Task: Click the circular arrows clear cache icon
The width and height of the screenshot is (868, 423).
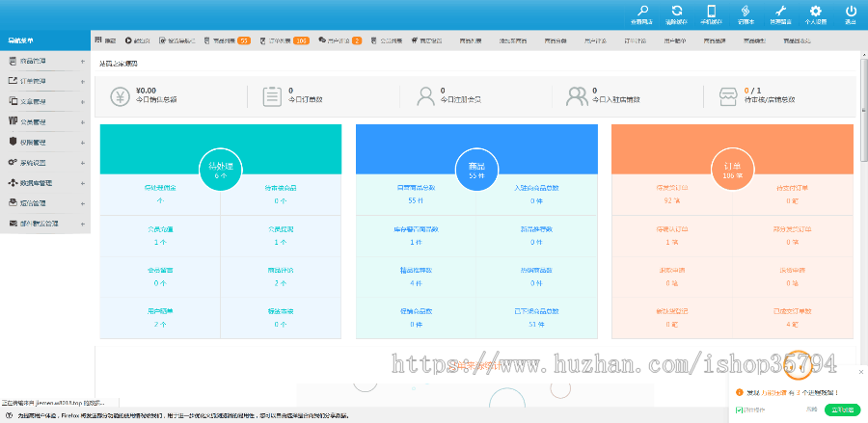Action: (677, 11)
